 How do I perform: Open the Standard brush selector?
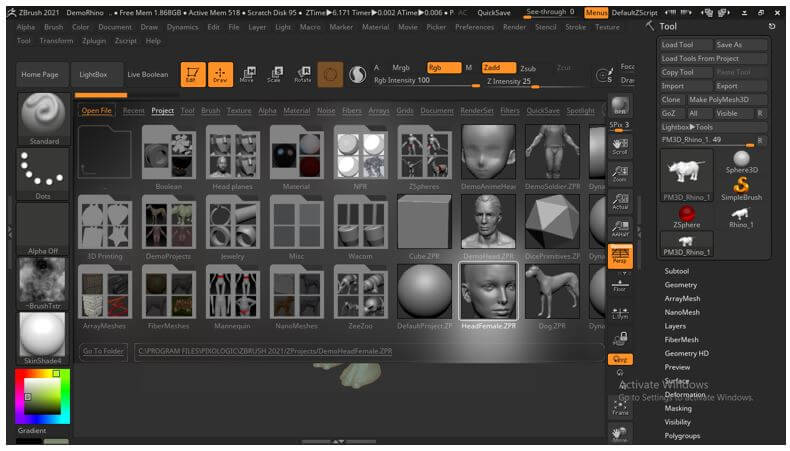point(43,119)
